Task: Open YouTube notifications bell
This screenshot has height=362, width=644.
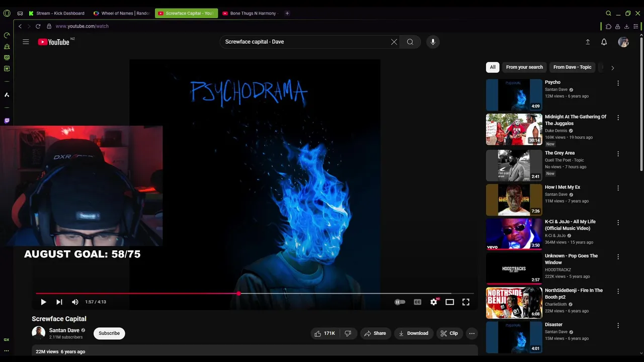Action: 604,42
